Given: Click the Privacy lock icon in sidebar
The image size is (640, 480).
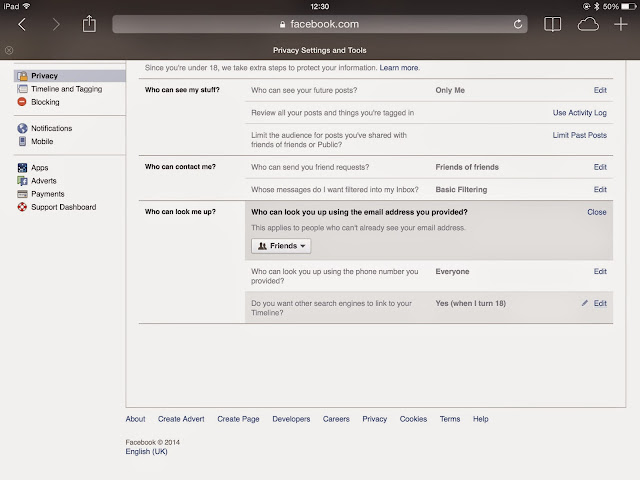Looking at the screenshot, I should (x=22, y=76).
